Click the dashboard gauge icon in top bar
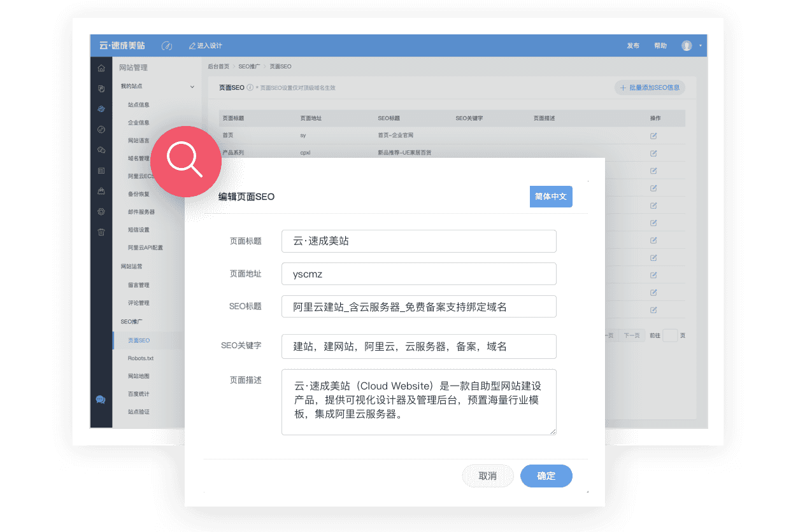Viewport: 805px width, 532px height. (167, 46)
